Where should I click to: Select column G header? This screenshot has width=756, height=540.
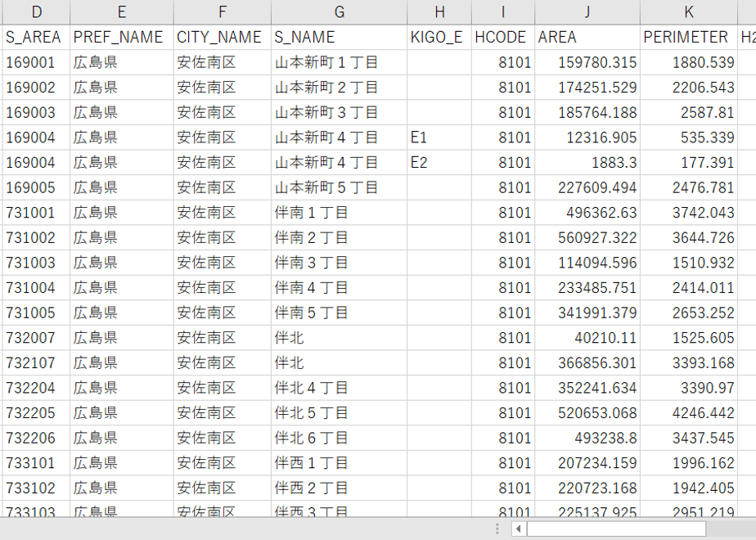(339, 12)
